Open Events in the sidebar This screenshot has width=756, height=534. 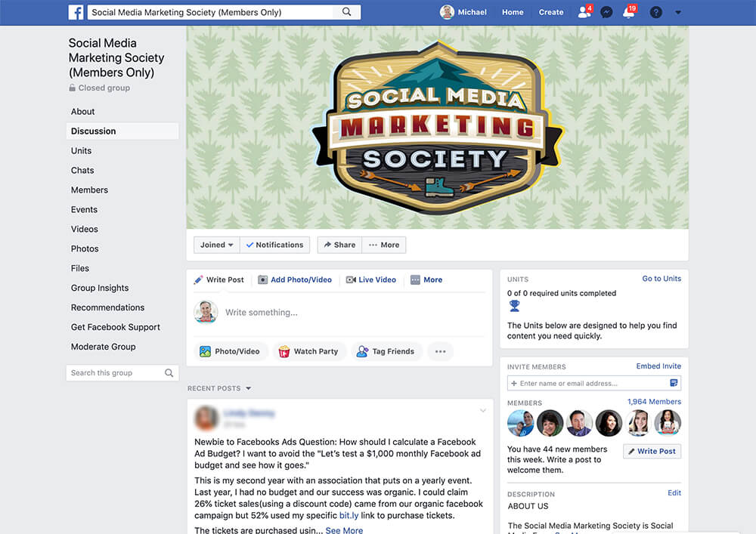pyautogui.click(x=84, y=209)
